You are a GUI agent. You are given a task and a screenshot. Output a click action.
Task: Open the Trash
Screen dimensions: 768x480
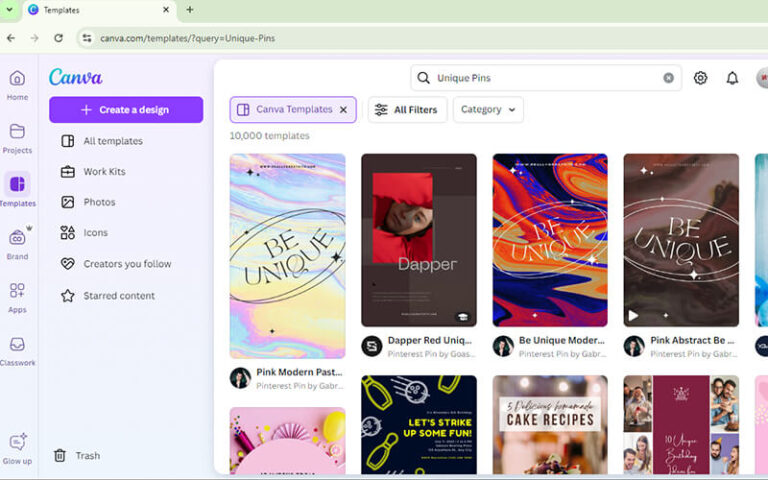(x=77, y=456)
